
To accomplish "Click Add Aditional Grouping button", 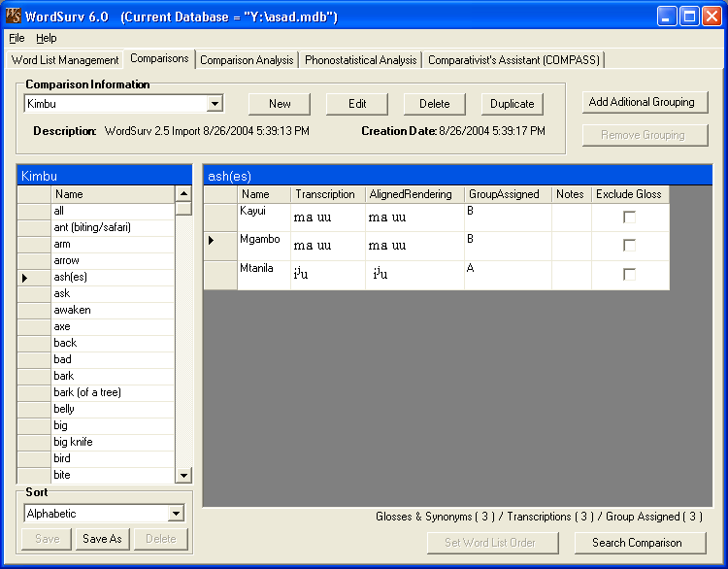I will 645,102.
